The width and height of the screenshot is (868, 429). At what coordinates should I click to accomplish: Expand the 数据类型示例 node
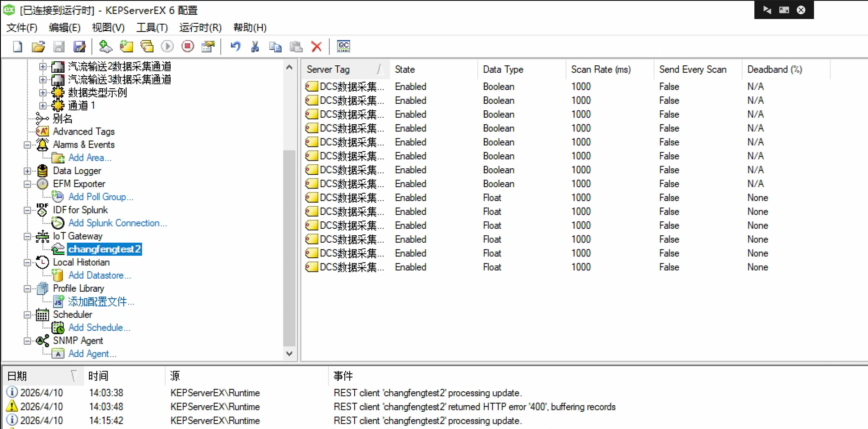[x=42, y=93]
